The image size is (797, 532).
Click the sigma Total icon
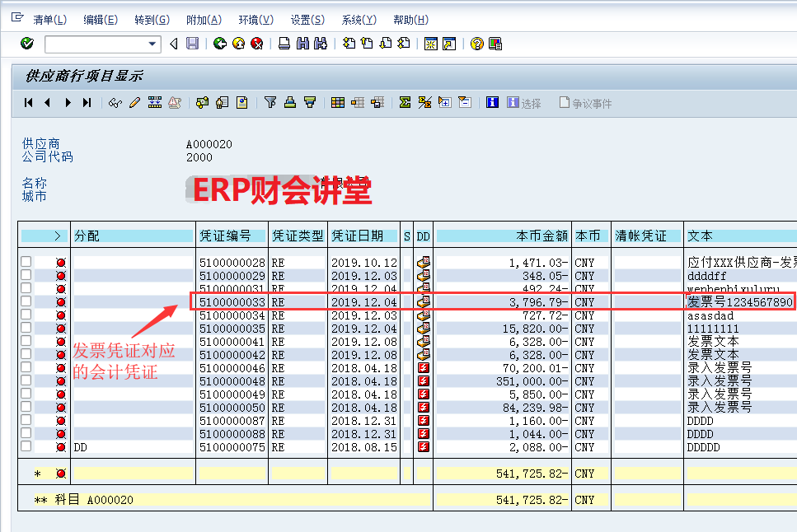(405, 103)
